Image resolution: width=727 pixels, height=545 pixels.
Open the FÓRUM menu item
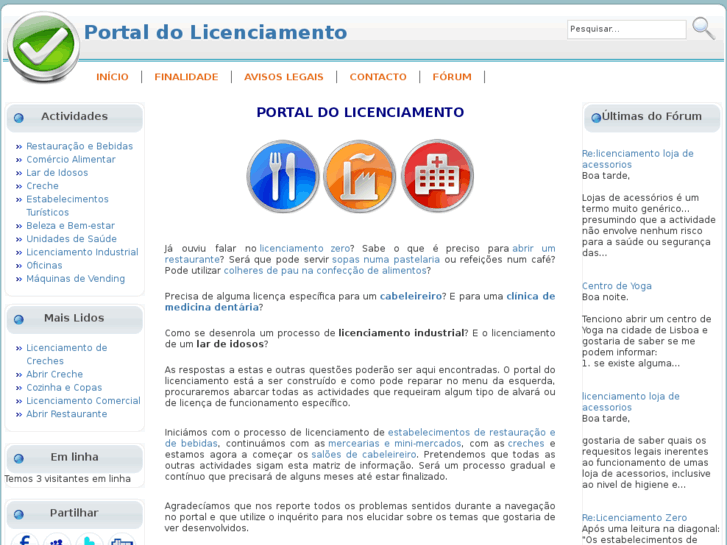coord(452,77)
